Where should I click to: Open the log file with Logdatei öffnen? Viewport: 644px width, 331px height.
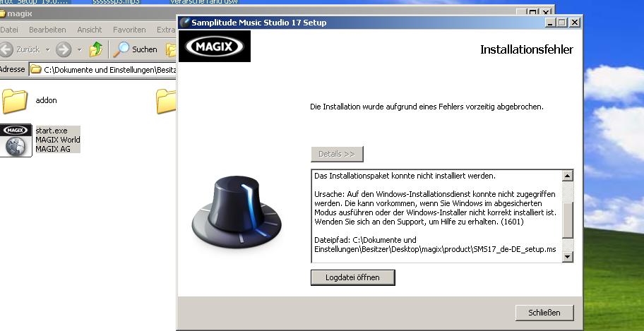tap(352, 277)
